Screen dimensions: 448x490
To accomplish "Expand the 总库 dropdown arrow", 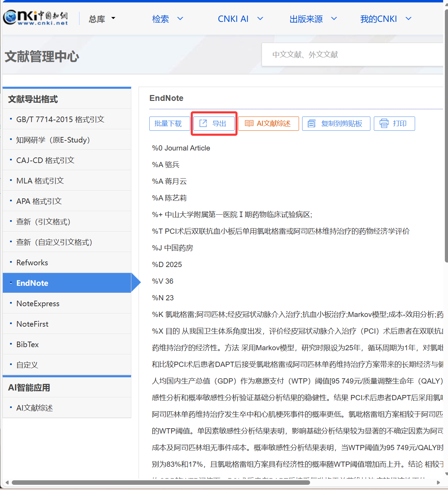I will (113, 18).
